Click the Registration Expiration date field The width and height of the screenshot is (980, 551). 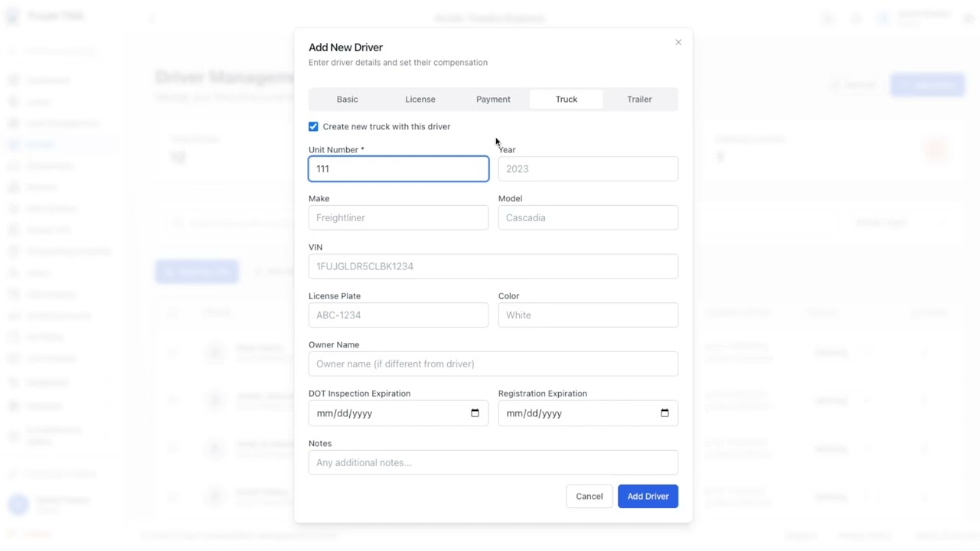(x=588, y=413)
